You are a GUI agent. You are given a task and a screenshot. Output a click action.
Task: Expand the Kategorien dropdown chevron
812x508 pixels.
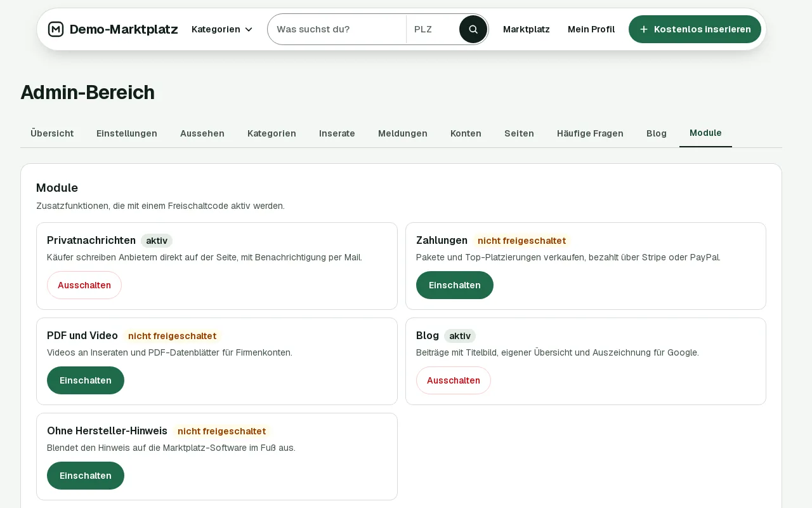[249, 29]
